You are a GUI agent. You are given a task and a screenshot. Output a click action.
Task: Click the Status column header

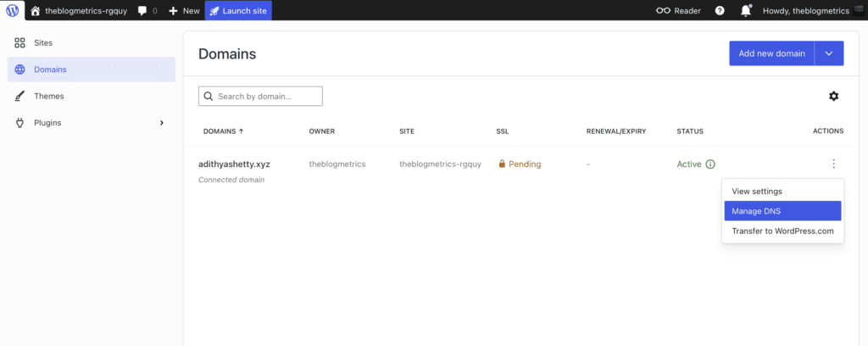tap(690, 131)
